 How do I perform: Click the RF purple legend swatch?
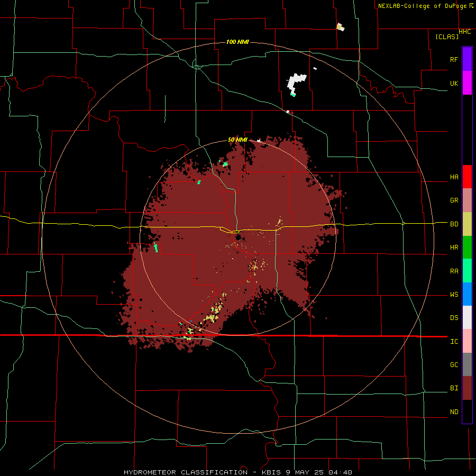[467, 59]
